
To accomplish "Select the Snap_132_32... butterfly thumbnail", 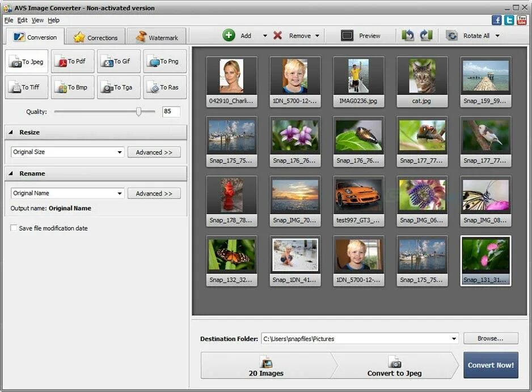I will [x=232, y=261].
